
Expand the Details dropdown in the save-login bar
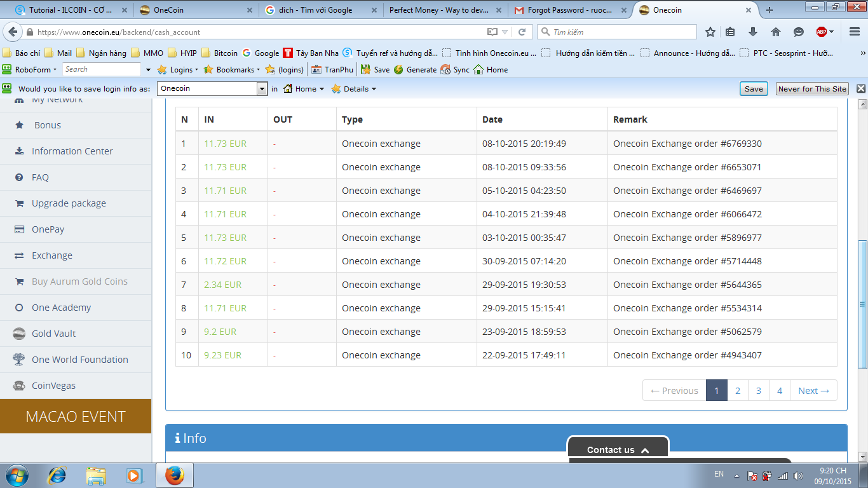click(354, 89)
